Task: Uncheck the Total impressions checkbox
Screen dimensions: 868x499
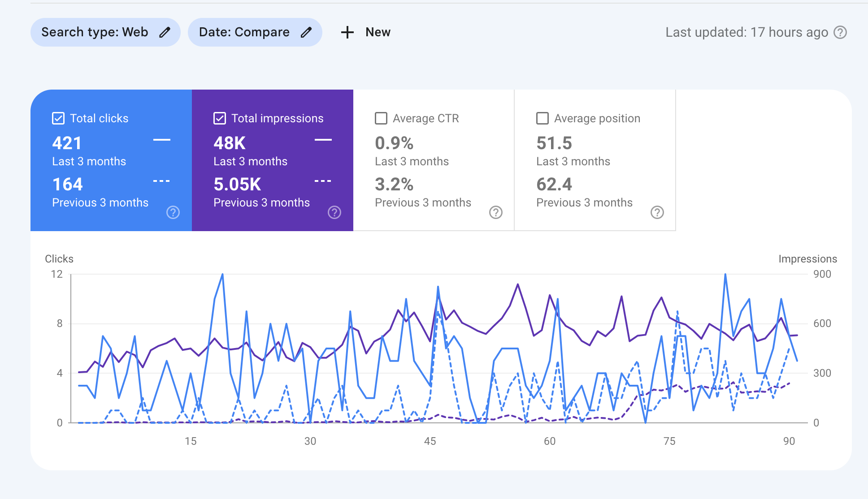Action: [220, 118]
